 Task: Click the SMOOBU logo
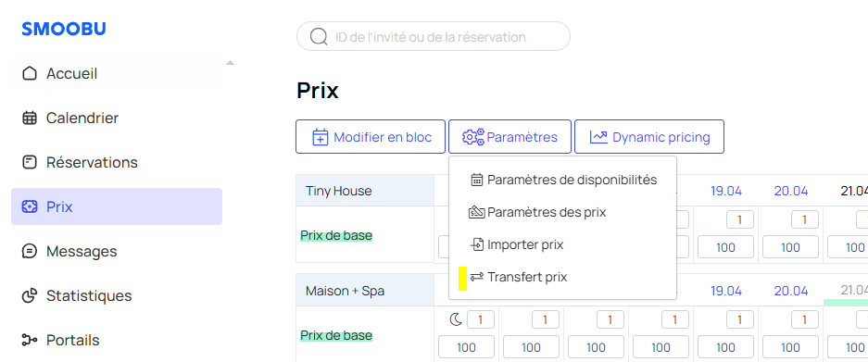tap(64, 30)
